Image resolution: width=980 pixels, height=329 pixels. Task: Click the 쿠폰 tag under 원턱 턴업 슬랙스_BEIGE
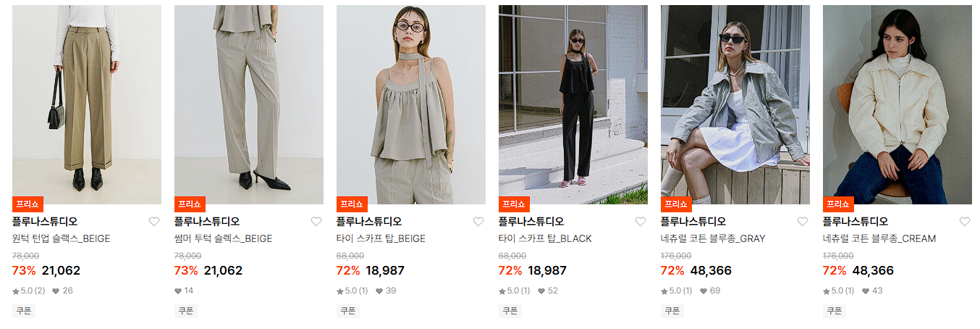pos(24,311)
